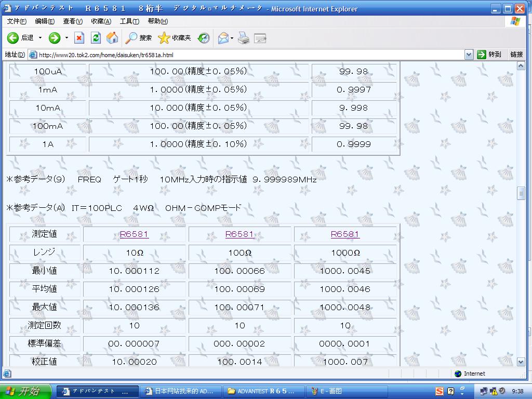Expand the Back button history dropdown arrow
Image resolution: width=532 pixels, height=399 pixels.
40,37
